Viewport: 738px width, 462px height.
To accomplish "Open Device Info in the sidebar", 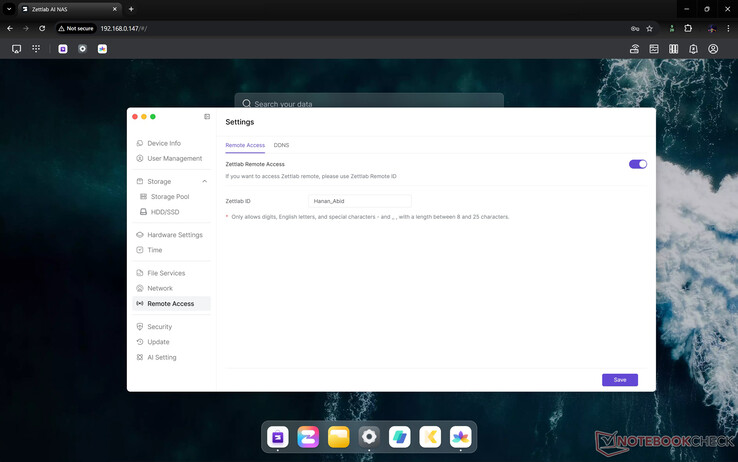I will [163, 144].
